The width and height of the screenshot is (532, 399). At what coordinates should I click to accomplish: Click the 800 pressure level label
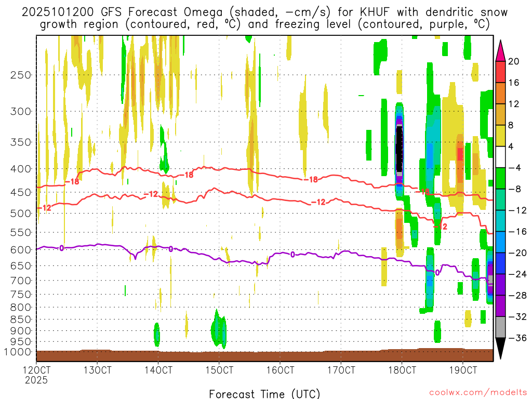21,307
